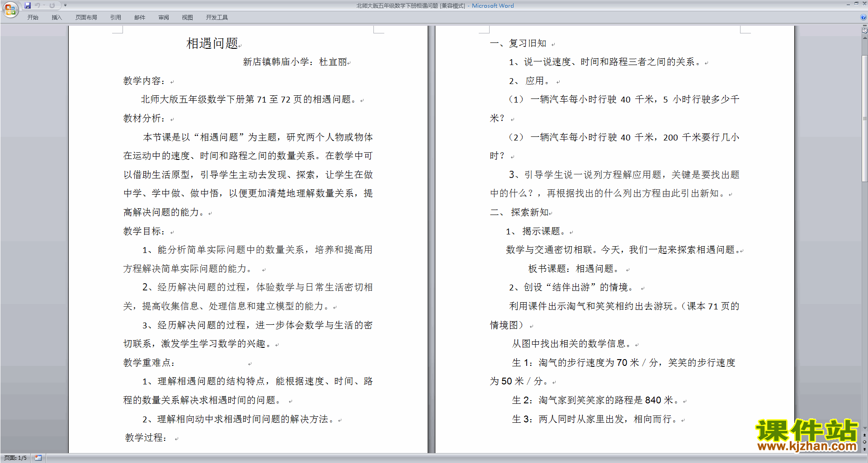Click the line 2、创设“结伴出游”的情境。

[572, 288]
